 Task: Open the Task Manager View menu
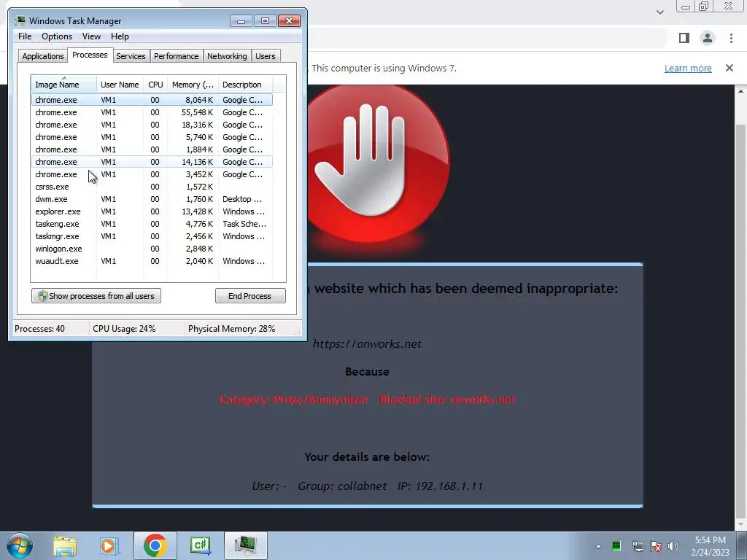(91, 36)
